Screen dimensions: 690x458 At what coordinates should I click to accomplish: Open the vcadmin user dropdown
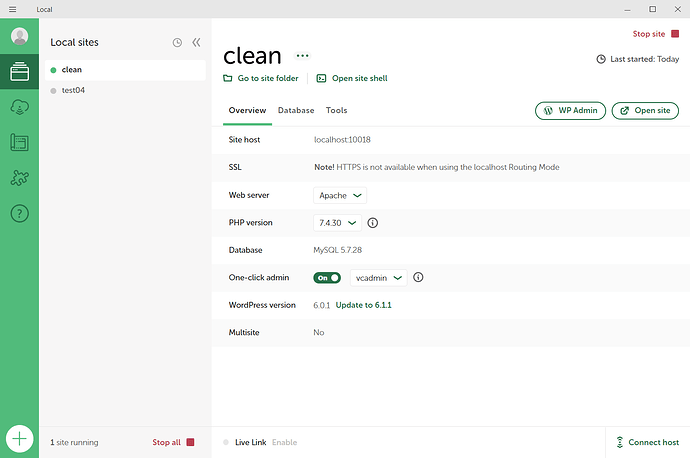pos(378,278)
